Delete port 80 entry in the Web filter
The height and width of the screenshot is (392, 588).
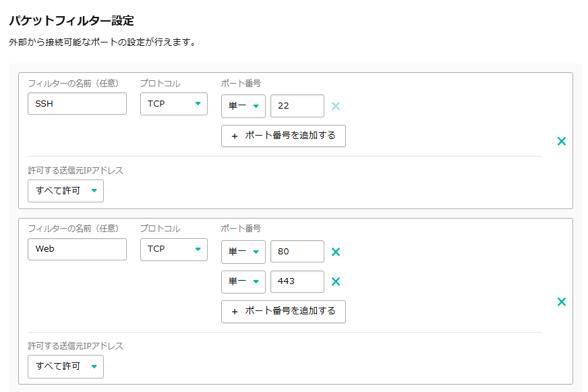click(335, 251)
